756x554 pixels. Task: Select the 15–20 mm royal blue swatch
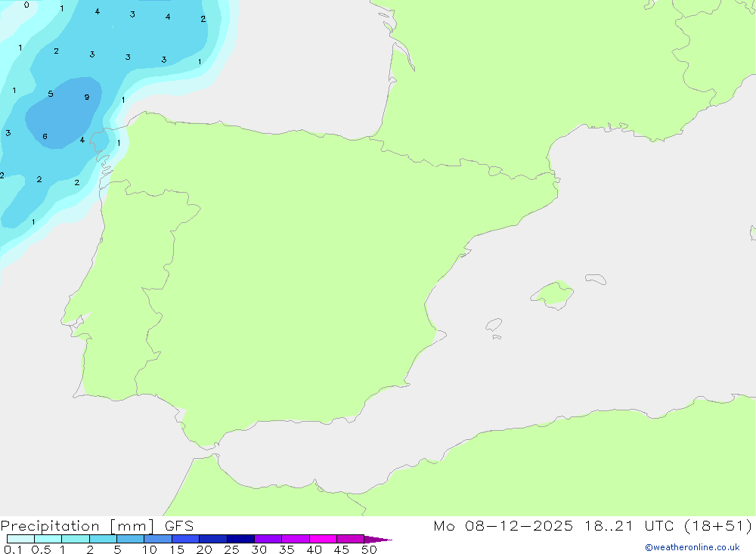(x=185, y=539)
